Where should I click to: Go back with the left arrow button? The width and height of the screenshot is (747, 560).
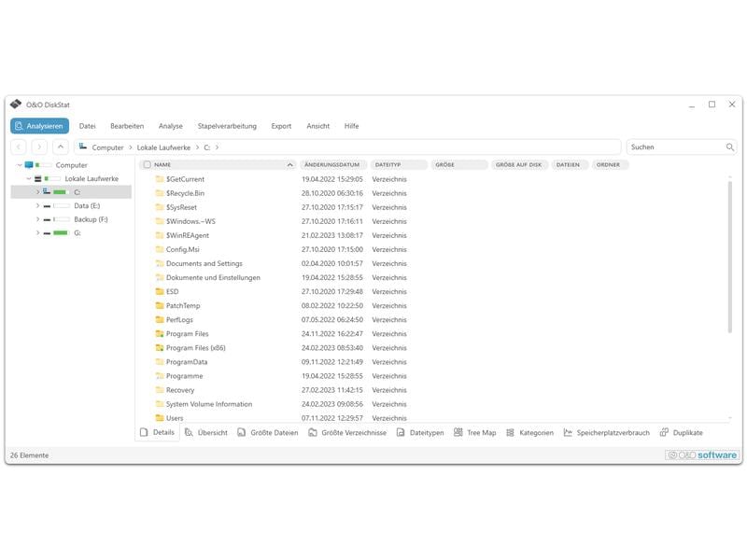click(19, 147)
